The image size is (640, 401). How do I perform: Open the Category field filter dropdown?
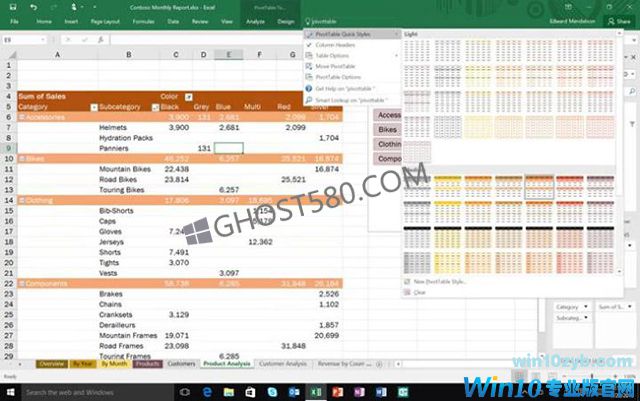(94, 107)
